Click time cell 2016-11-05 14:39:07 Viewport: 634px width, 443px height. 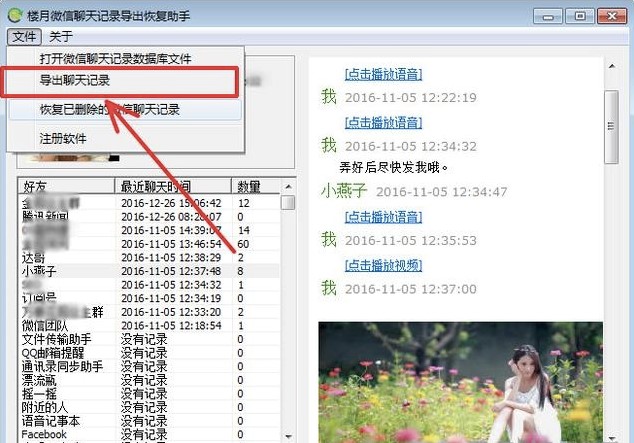point(171,230)
